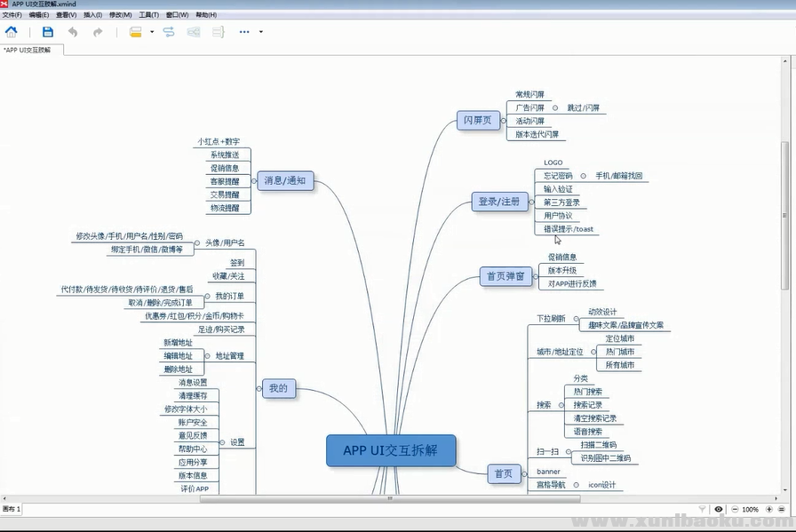The height and width of the screenshot is (532, 796).
Task: Click the relationship arrows toolbar icon
Action: pos(169,32)
